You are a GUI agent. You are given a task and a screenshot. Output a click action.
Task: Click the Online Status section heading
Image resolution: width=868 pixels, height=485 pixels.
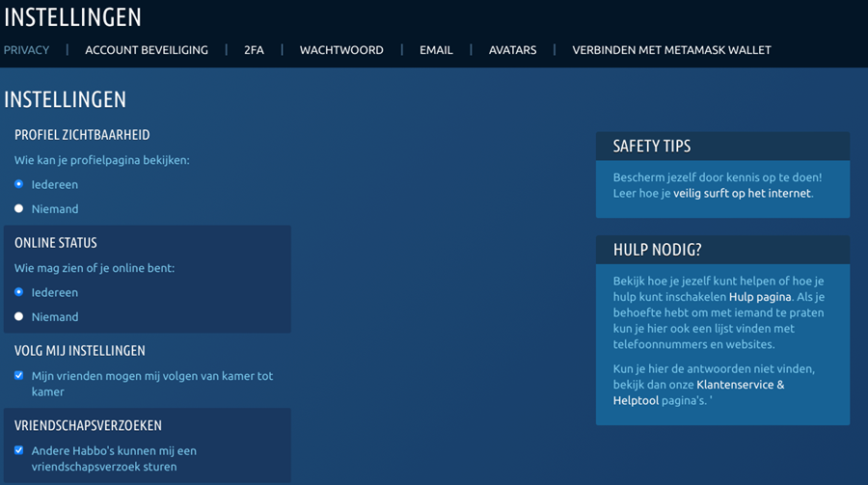(56, 243)
